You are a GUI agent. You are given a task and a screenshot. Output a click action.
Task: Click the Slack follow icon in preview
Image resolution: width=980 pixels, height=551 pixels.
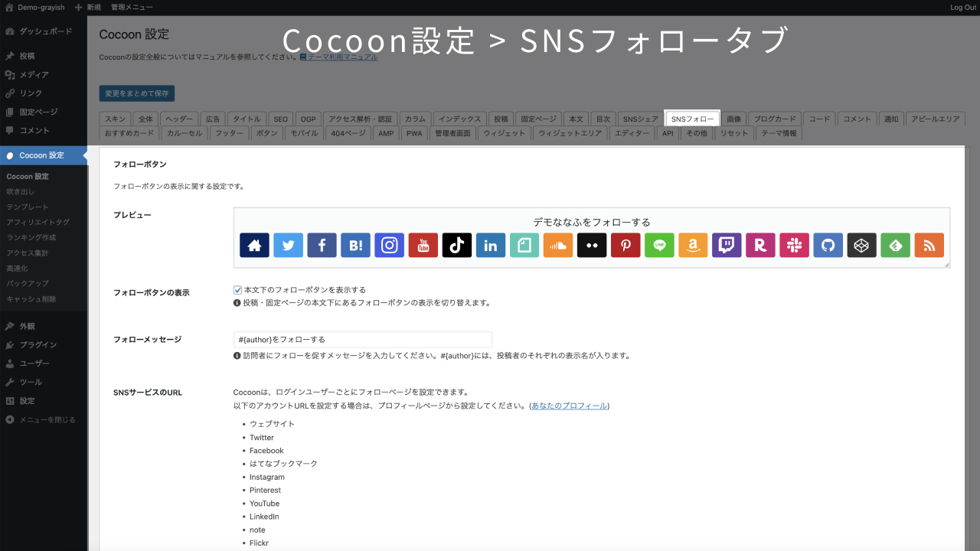click(794, 245)
